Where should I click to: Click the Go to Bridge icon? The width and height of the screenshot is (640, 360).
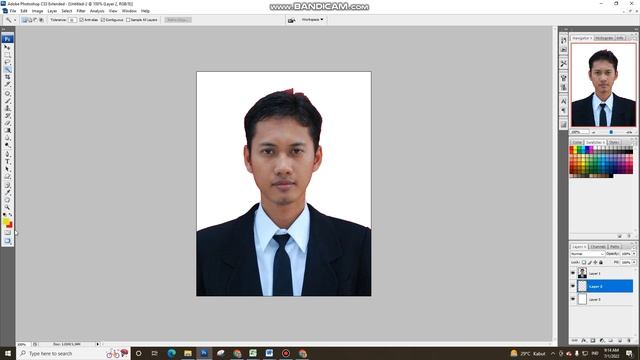click(291, 20)
